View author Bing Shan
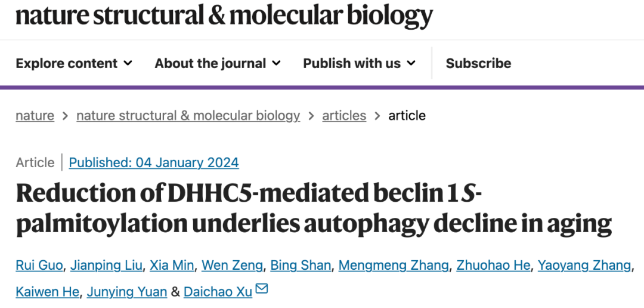The image size is (644, 308). point(300,265)
